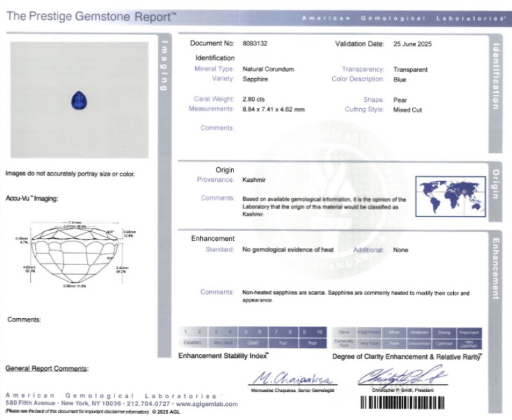The height and width of the screenshot is (420, 512).
Task: Click the General Report Comments heading
Action: pos(47,369)
